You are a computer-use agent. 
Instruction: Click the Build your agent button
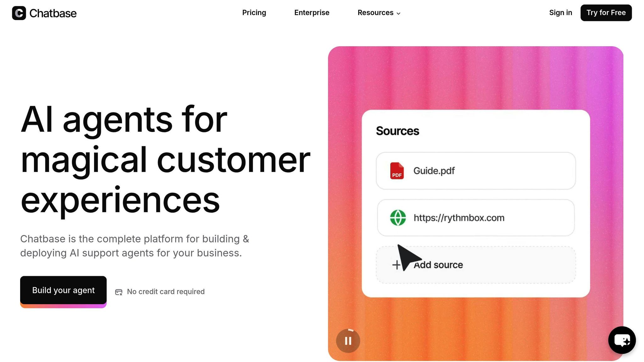63,290
